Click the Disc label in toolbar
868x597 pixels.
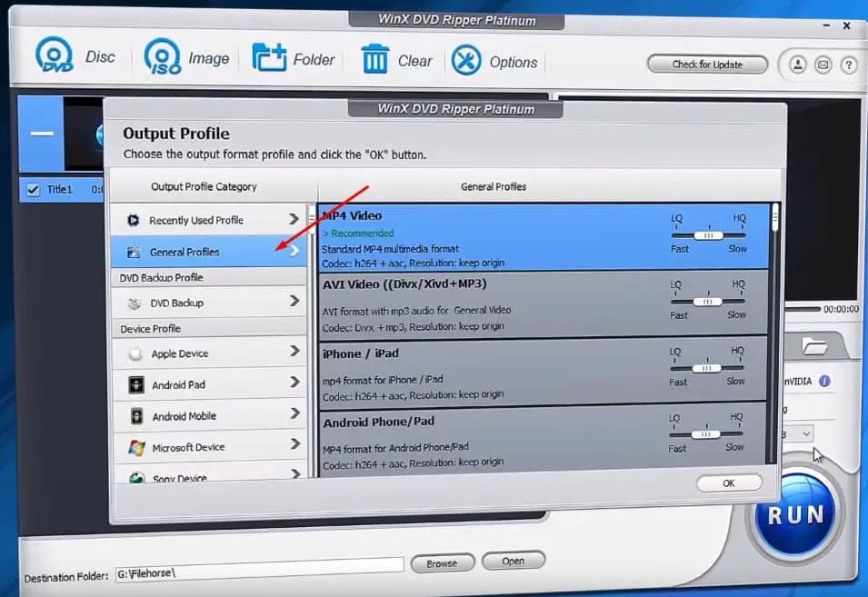pos(100,57)
